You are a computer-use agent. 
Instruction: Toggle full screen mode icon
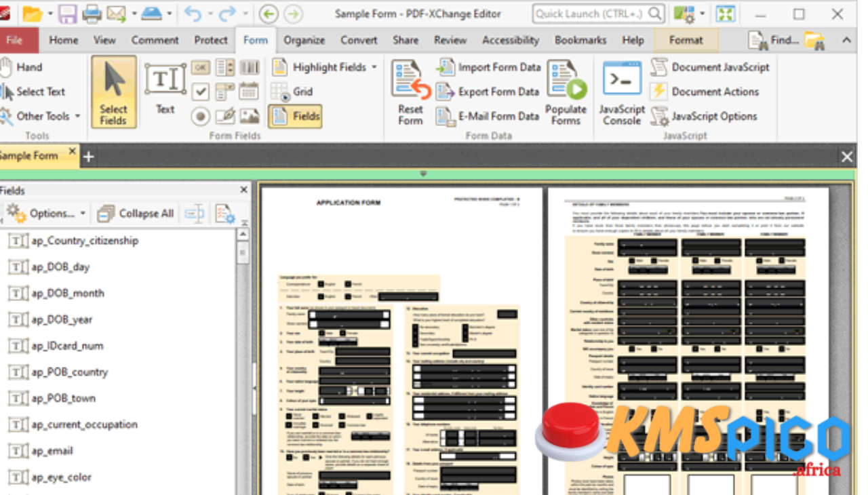(726, 14)
